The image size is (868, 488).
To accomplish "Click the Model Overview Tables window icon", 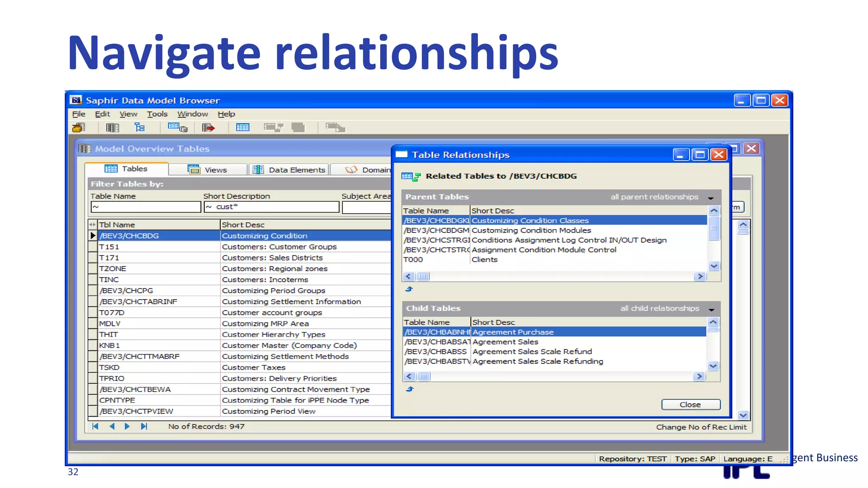I will pyautogui.click(x=85, y=149).
